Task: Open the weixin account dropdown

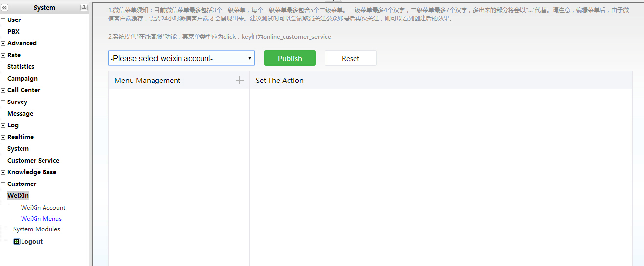Action: click(181, 58)
